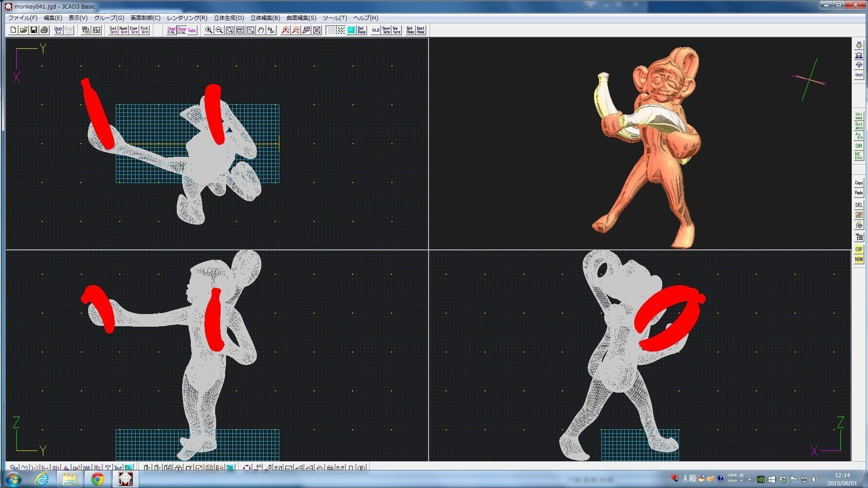The image size is (868, 488).
Task: Click the Template toolbar button
Action: [386, 30]
